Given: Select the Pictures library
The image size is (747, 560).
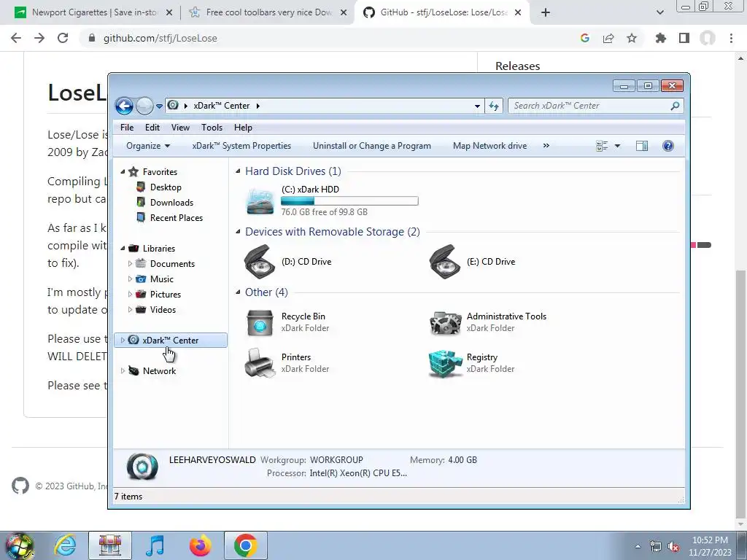Looking at the screenshot, I should 166,295.
